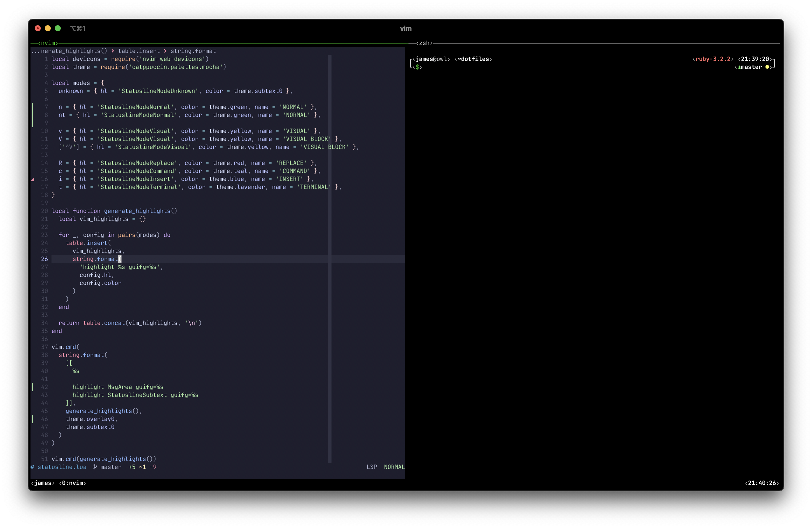Click the statusline.lua filename in statusline
This screenshot has width=812, height=528.
[x=62, y=467]
